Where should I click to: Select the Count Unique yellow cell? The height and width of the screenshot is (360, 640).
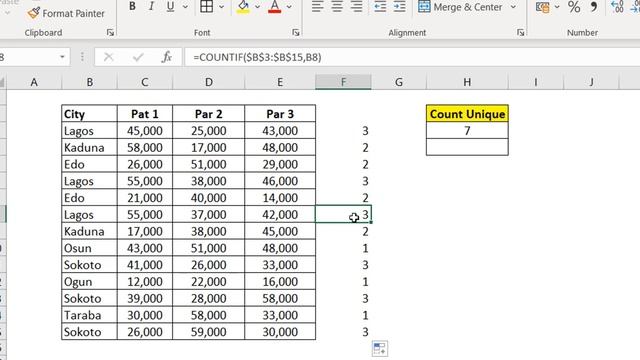click(x=467, y=114)
